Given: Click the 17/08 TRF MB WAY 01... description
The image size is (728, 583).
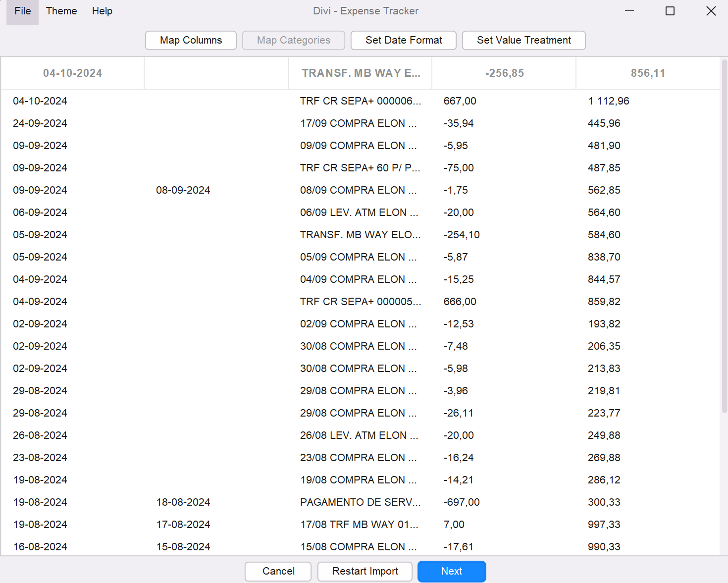Looking at the screenshot, I should click(359, 525).
